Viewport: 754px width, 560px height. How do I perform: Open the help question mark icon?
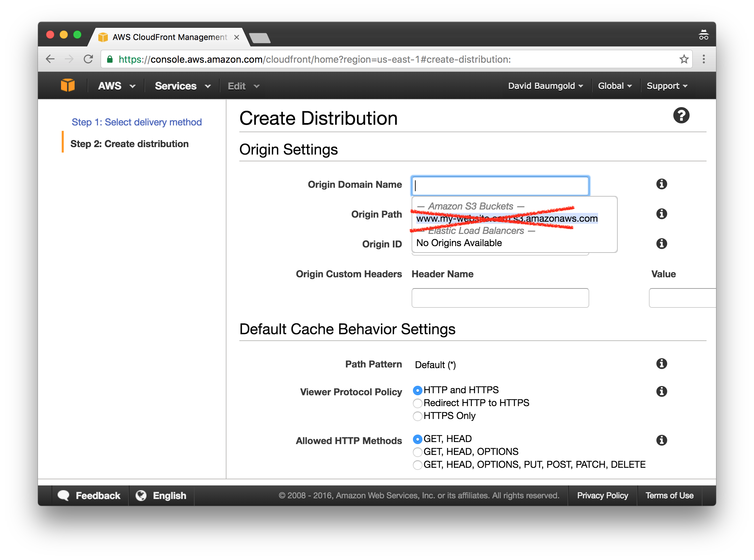click(681, 116)
